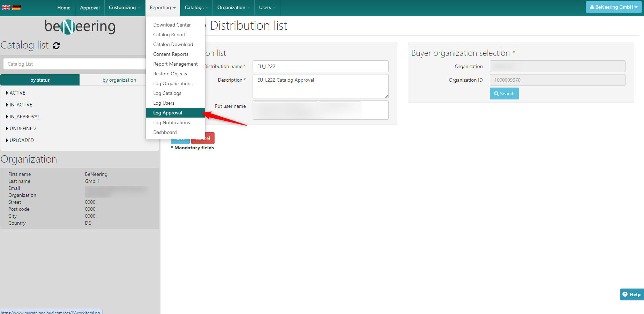Choose Download Center in the Reporting menu
Screen dimensions: 644x314
[x=172, y=25]
